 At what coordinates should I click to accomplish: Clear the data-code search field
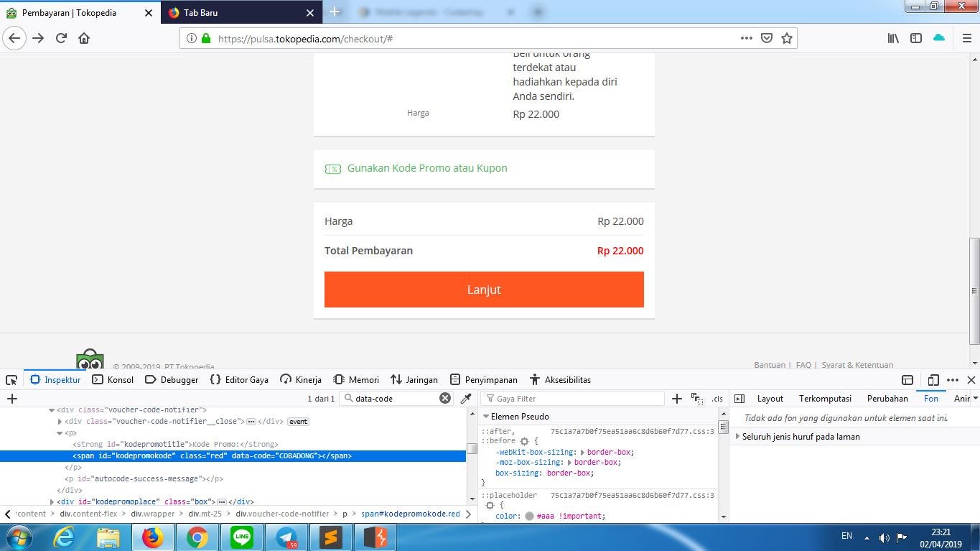click(x=445, y=399)
